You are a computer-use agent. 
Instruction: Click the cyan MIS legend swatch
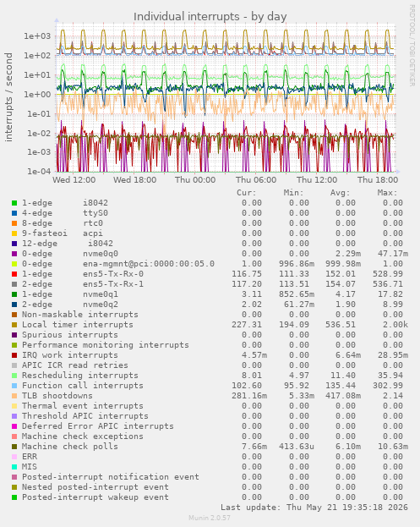14,467
